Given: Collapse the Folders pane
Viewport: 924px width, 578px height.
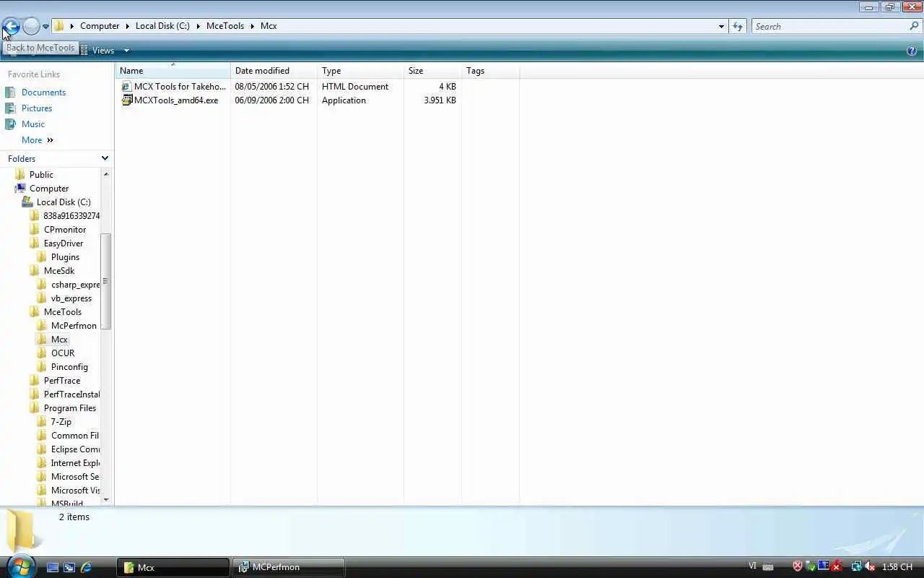Looking at the screenshot, I should (x=105, y=158).
